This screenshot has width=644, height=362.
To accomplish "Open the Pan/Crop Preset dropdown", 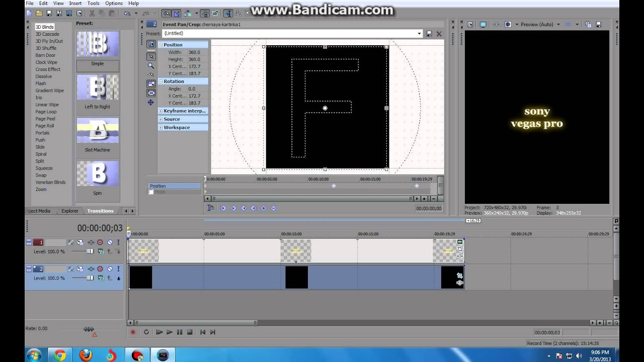I will pyautogui.click(x=419, y=34).
